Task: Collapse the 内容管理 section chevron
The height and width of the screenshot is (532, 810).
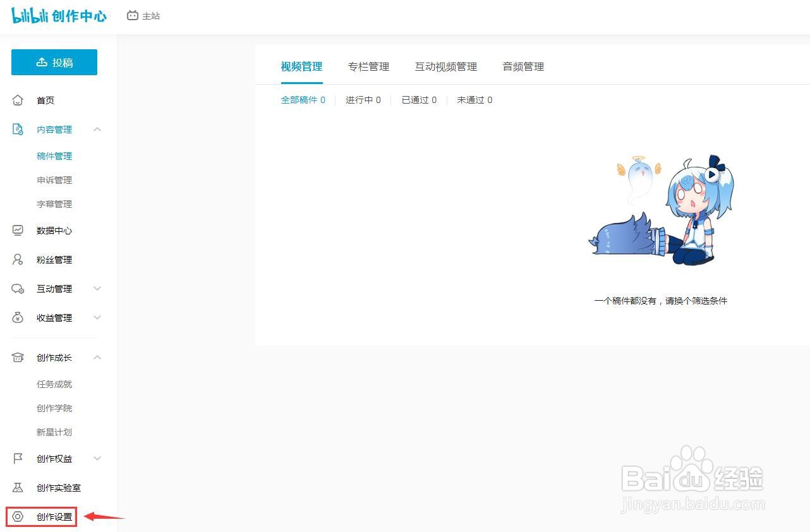Action: pyautogui.click(x=97, y=130)
